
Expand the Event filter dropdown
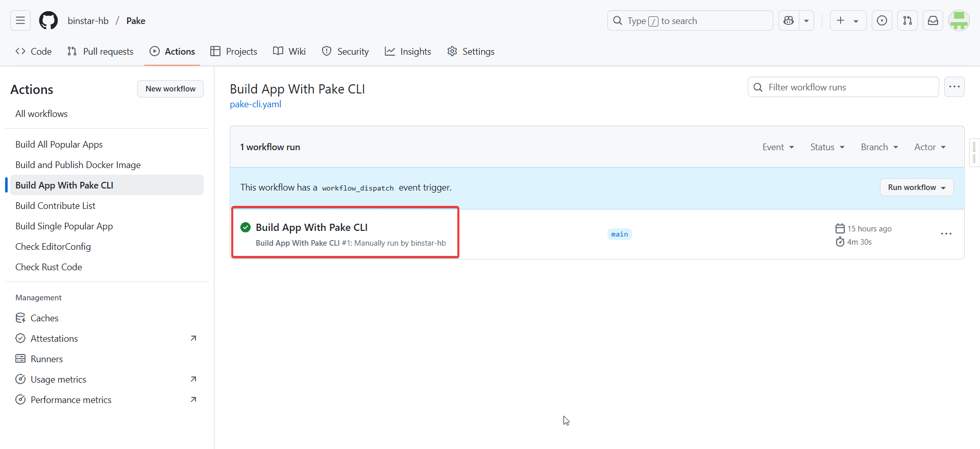(778, 147)
